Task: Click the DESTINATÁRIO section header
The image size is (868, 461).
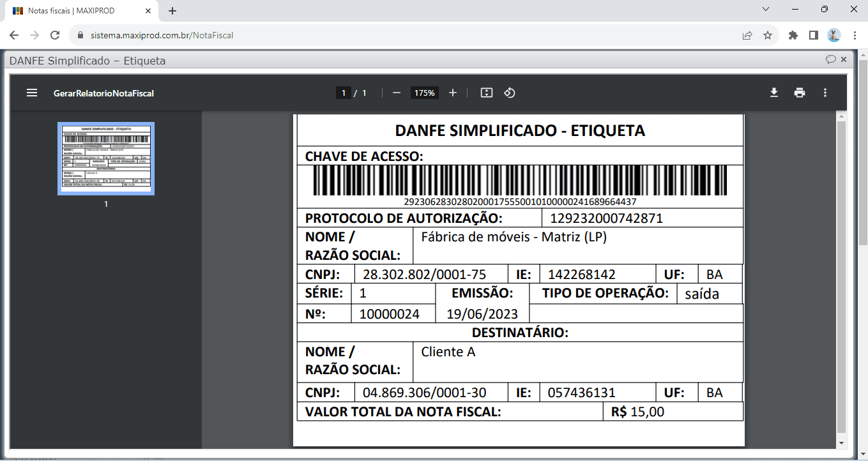Action: pos(520,333)
